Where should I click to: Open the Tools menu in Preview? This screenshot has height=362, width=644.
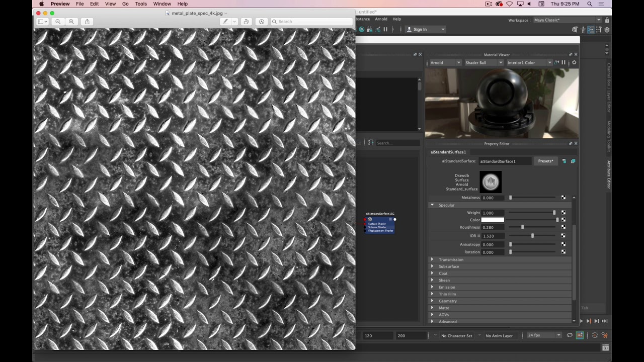141,4
